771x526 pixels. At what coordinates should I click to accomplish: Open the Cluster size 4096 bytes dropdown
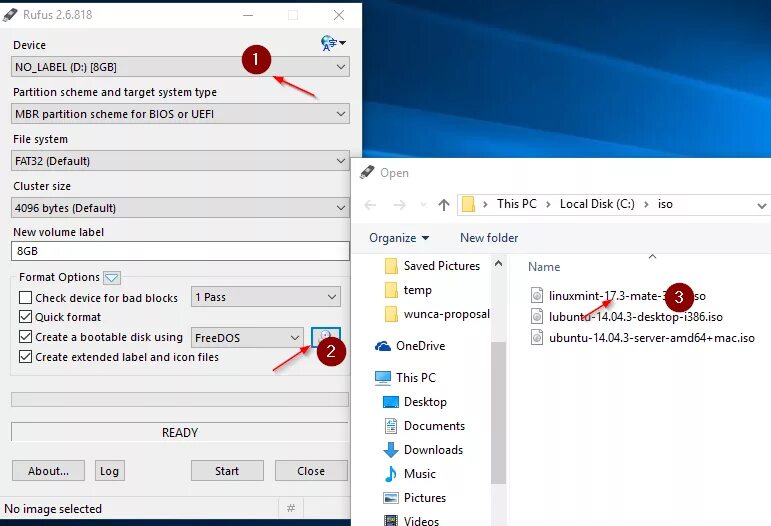[180, 207]
